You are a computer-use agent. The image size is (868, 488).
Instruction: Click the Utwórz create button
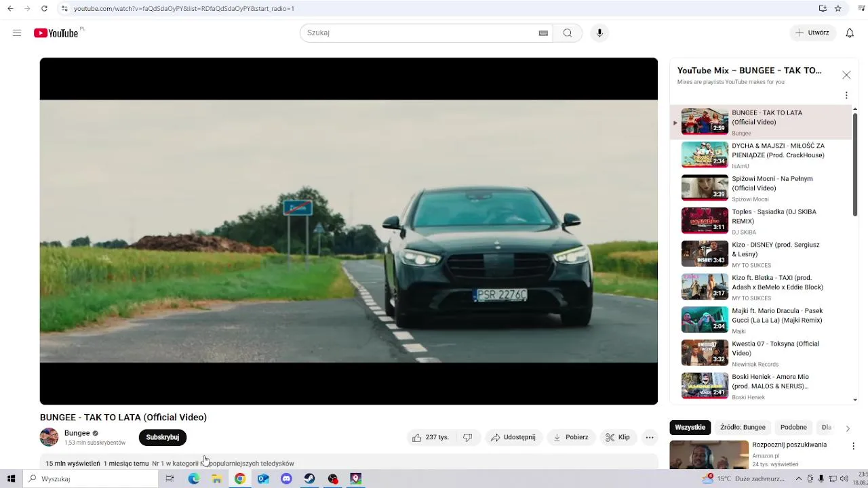click(812, 33)
